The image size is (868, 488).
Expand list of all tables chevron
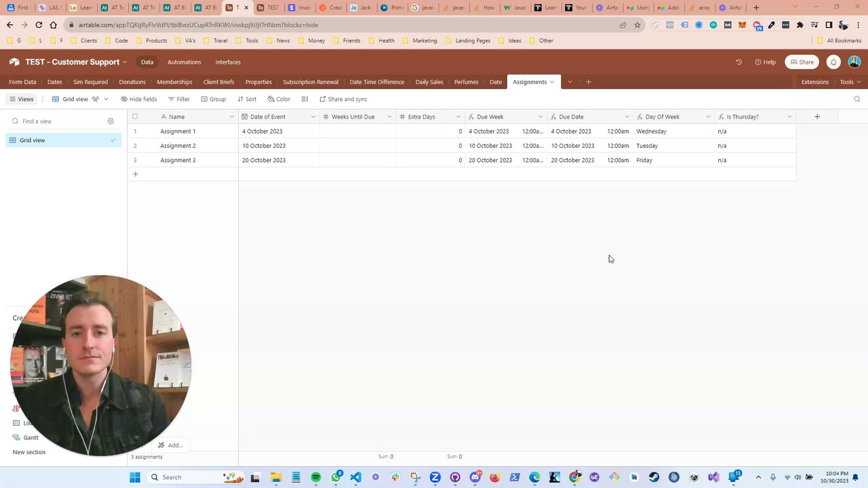click(x=570, y=82)
